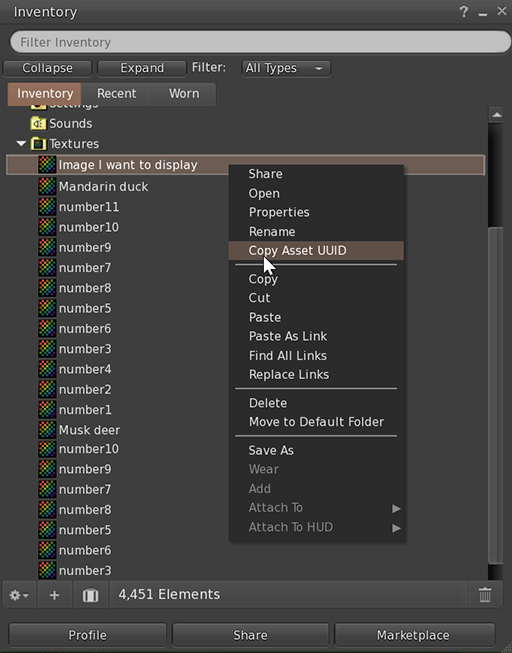The image size is (512, 653).
Task: Click the Marketplace button
Action: point(415,635)
